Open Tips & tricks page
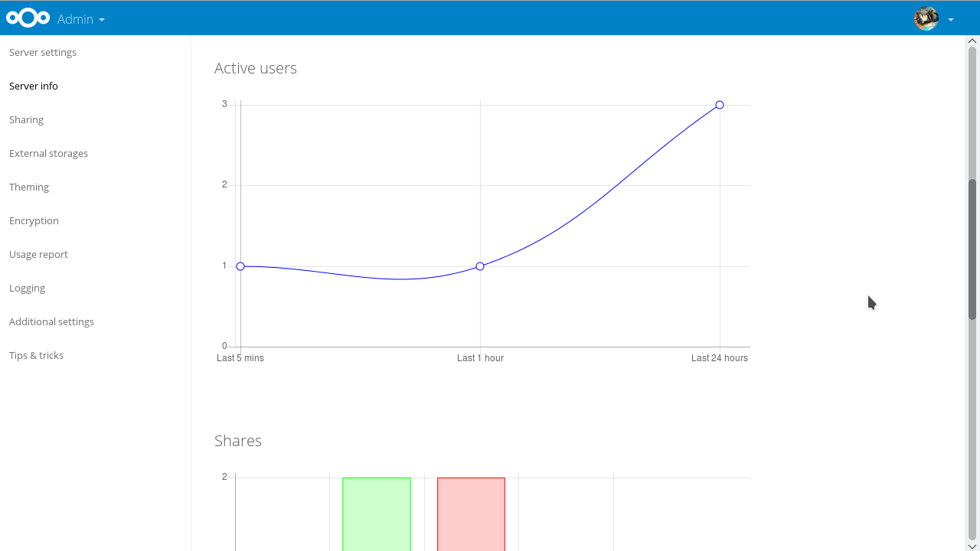Viewport: 980px width, 551px height. pyautogui.click(x=36, y=355)
